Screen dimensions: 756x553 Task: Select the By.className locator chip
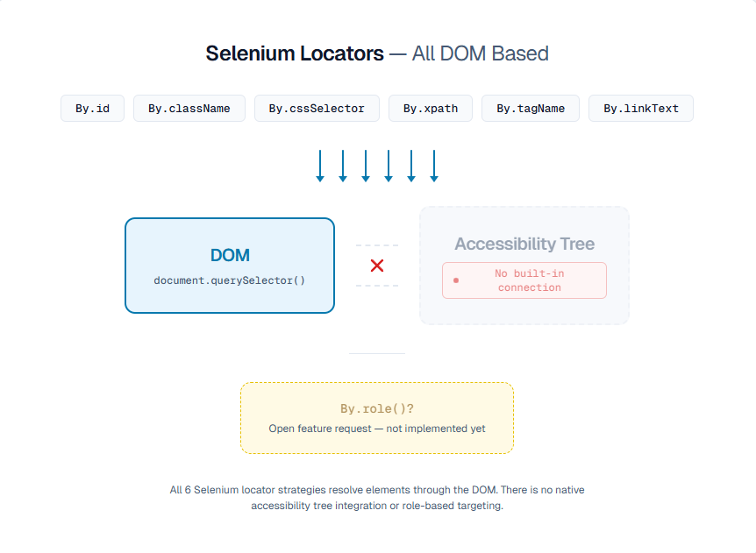coord(189,109)
